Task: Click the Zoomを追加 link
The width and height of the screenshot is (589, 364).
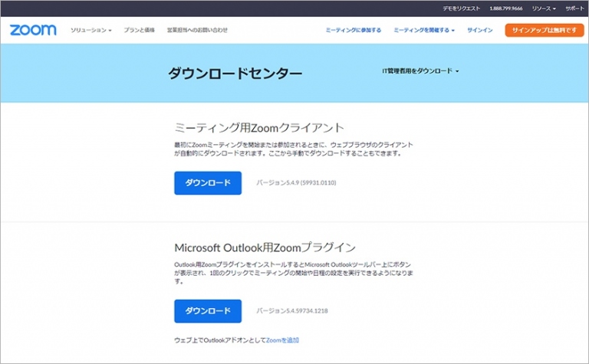Action: coord(282,340)
